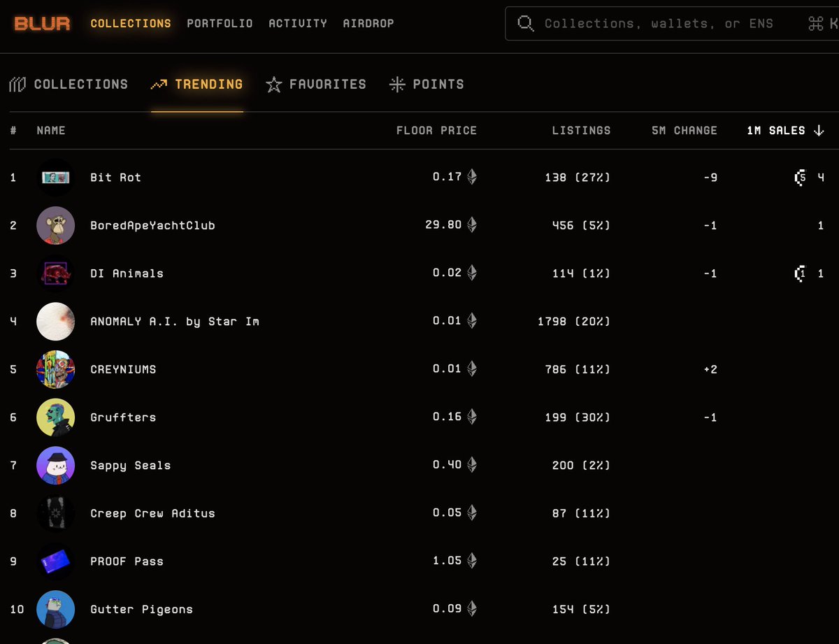Image resolution: width=839 pixels, height=644 pixels.
Task: Switch to the Favorites tab
Action: click(x=316, y=85)
